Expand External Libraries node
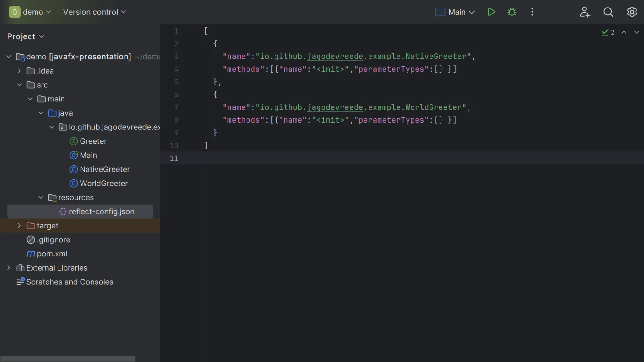644x362 pixels. click(x=9, y=268)
